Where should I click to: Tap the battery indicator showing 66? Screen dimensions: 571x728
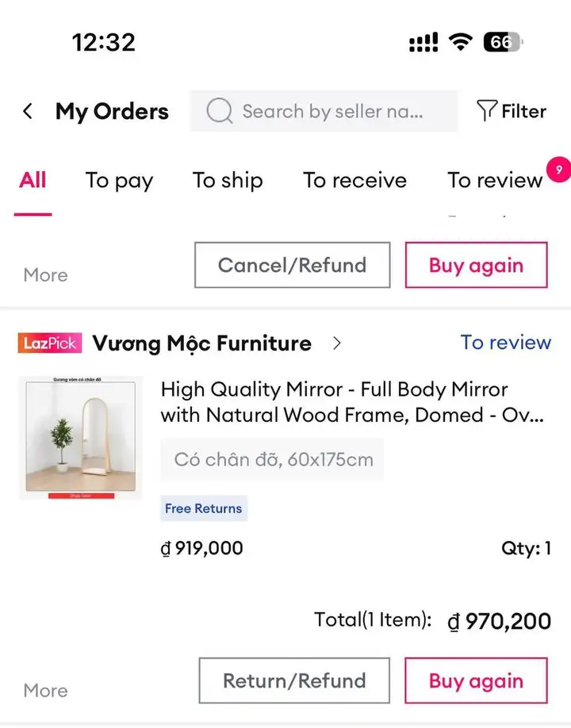coord(503,42)
